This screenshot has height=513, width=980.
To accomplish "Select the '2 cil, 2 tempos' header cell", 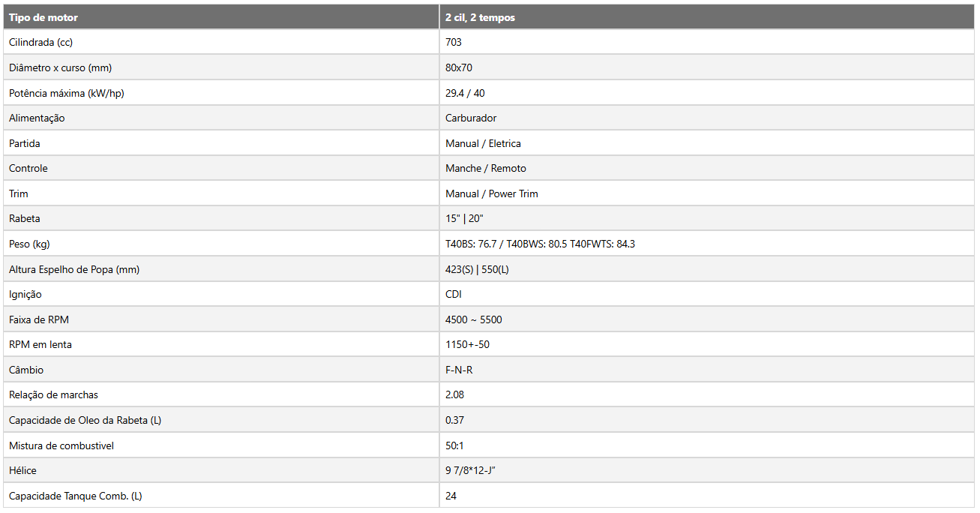I will (707, 17).
